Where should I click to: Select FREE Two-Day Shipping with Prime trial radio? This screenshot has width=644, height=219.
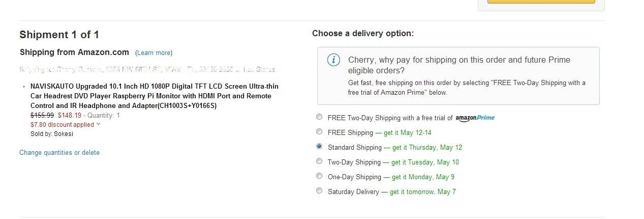319,117
